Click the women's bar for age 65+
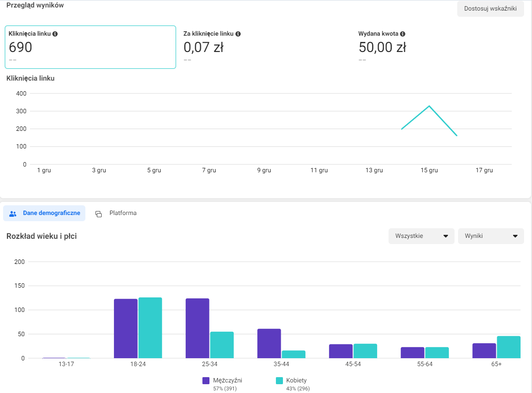532x393 pixels. 508,347
